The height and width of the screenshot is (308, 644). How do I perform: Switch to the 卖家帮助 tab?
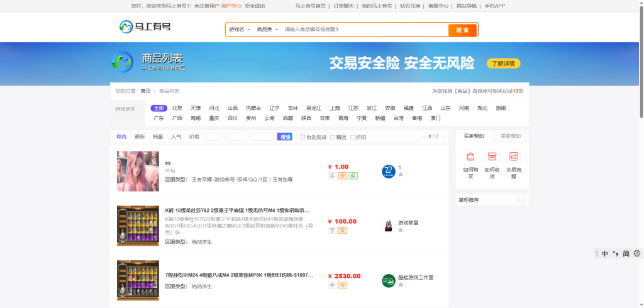tap(510, 136)
